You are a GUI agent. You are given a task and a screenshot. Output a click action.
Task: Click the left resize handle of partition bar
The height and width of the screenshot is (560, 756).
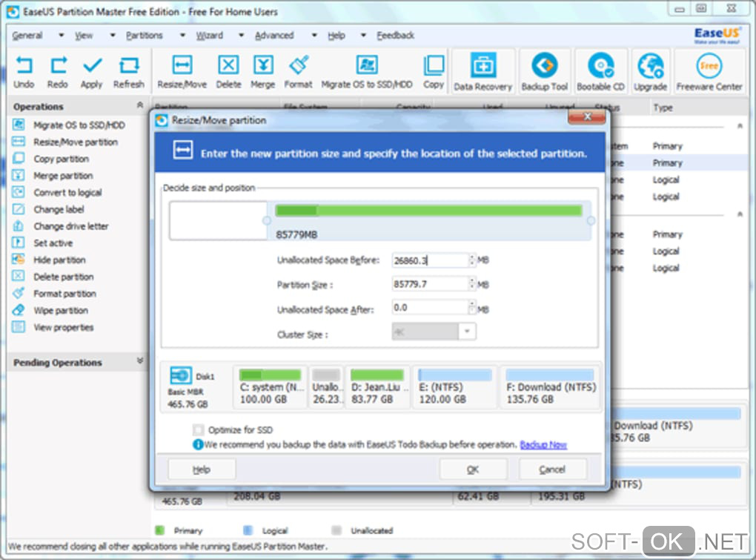267,220
